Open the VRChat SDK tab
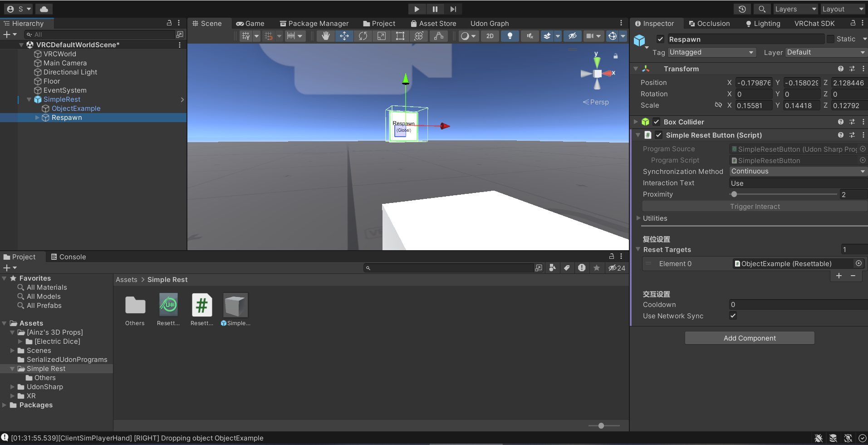The height and width of the screenshot is (445, 868). (814, 23)
